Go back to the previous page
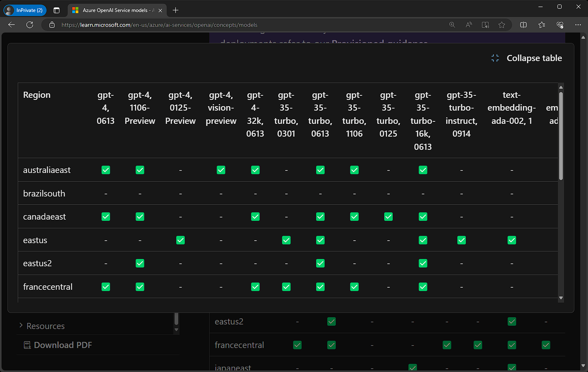588x372 pixels. pyautogui.click(x=12, y=25)
